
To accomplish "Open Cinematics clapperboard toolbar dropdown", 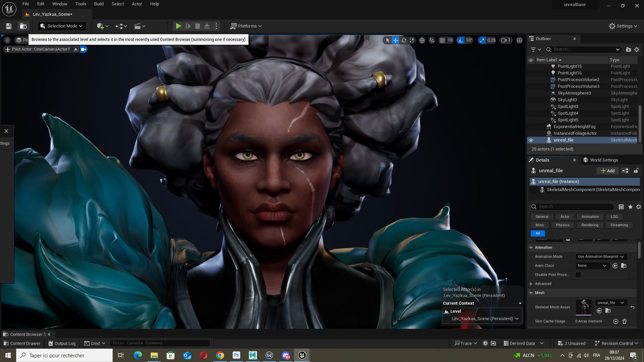I will coord(140,26).
